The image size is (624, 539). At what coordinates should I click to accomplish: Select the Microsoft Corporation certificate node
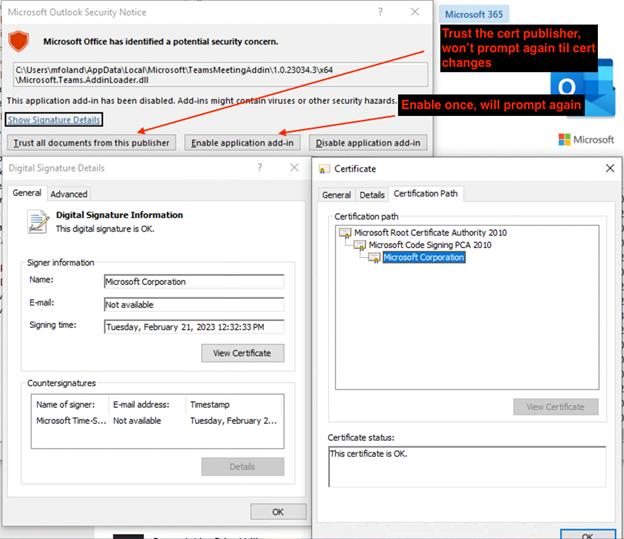[x=424, y=258]
